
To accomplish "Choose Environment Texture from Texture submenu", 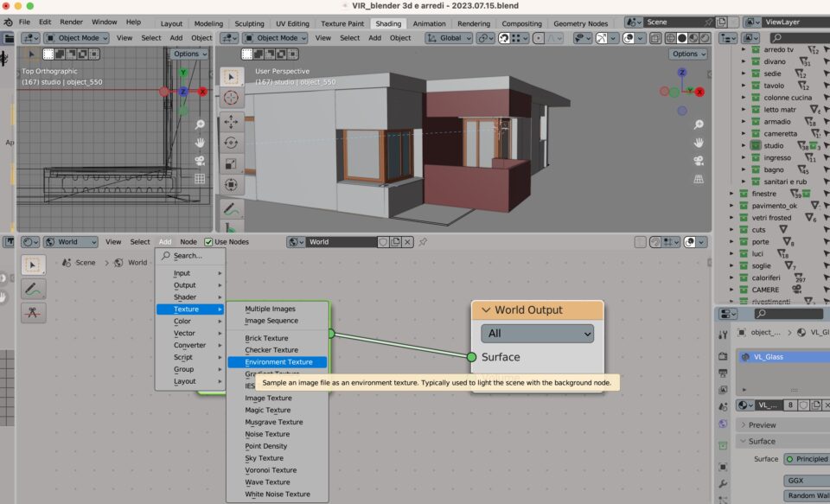I will tap(278, 362).
